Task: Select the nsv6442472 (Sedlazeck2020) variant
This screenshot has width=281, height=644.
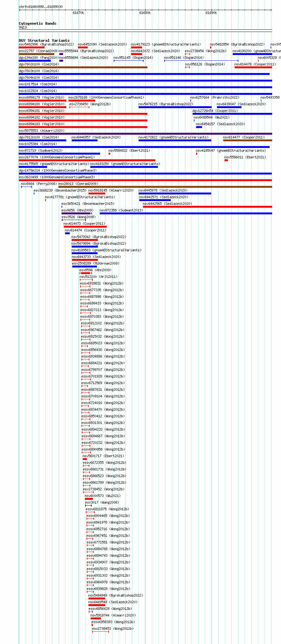Action: [155, 51]
